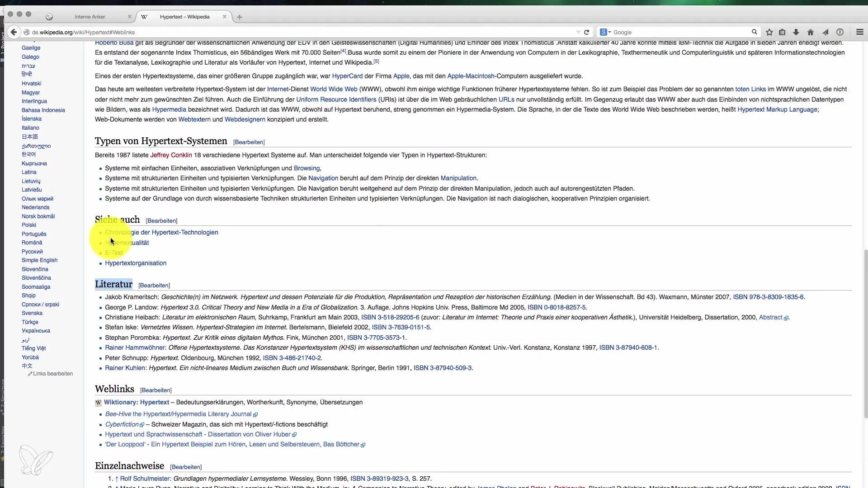868x488 pixels.
Task: Open the Rainer Hammwöhner author link
Action: (135, 347)
